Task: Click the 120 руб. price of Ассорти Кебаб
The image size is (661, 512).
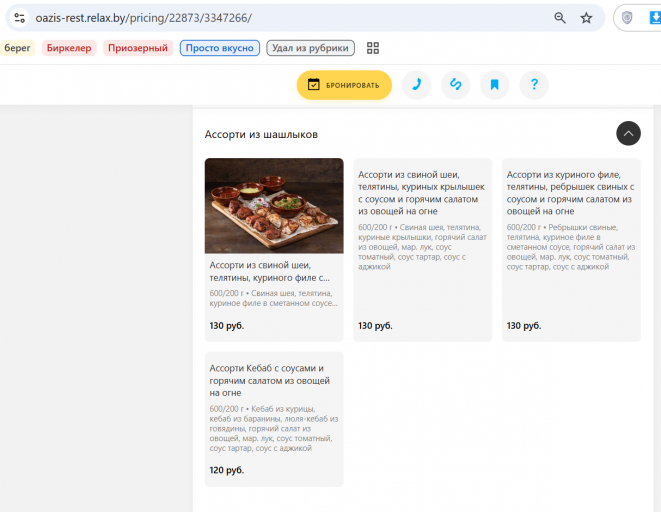Action: pos(227,470)
